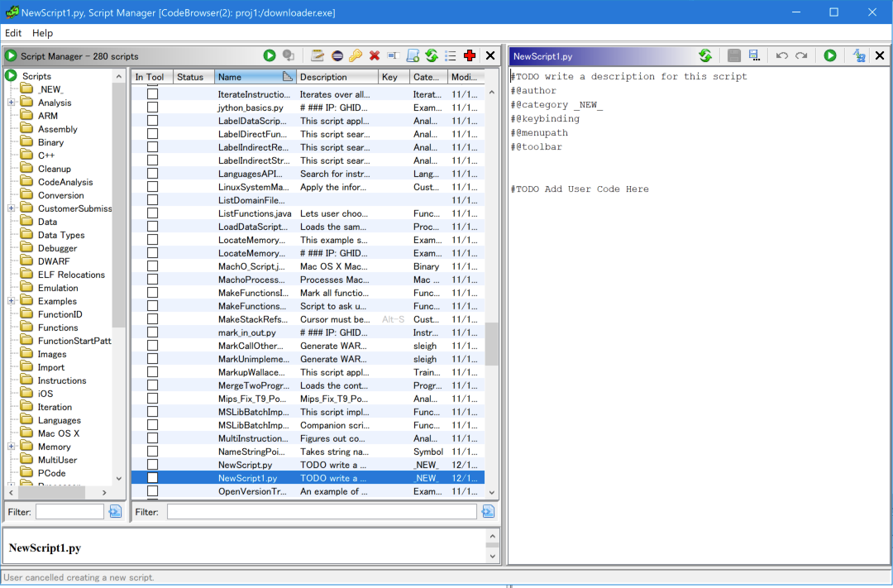
Task: Check In Tool box for ListFunctions.java
Action: [x=152, y=213]
